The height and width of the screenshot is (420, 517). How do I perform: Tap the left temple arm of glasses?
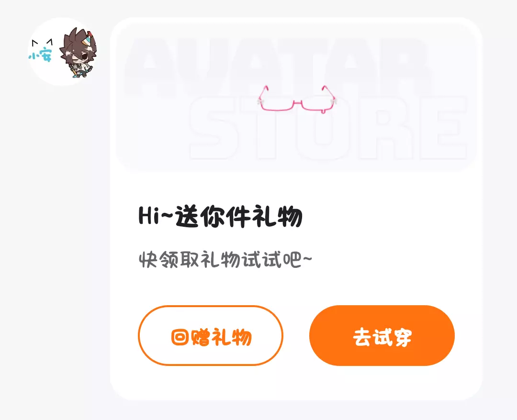tap(263, 94)
